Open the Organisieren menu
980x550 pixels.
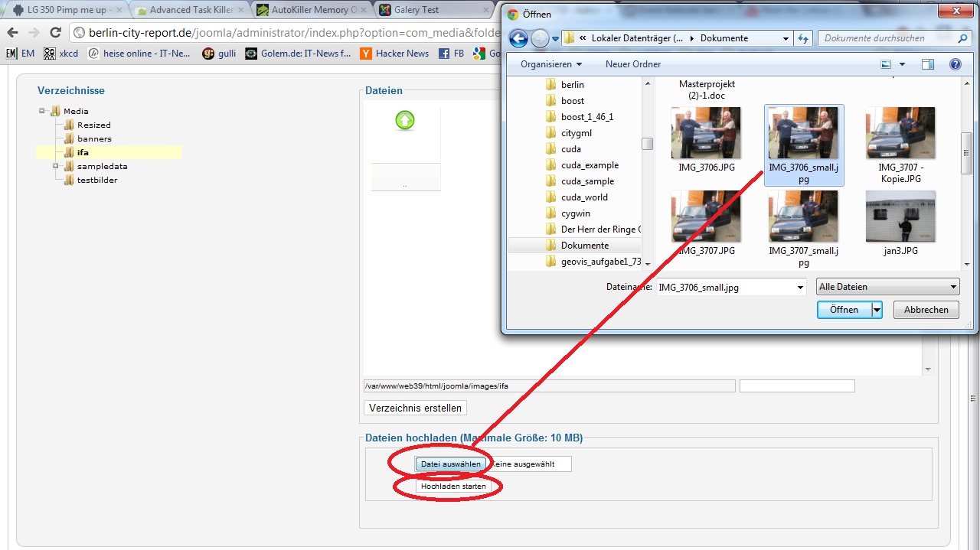point(550,64)
